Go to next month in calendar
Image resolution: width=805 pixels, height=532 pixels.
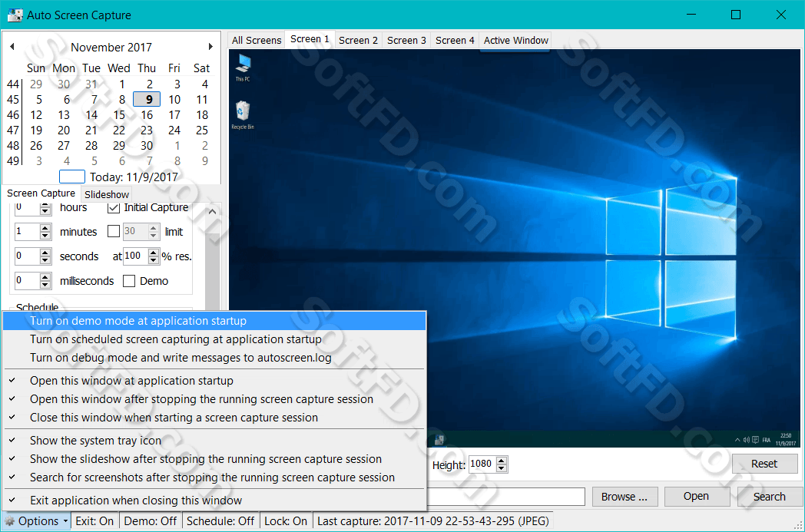(210, 47)
